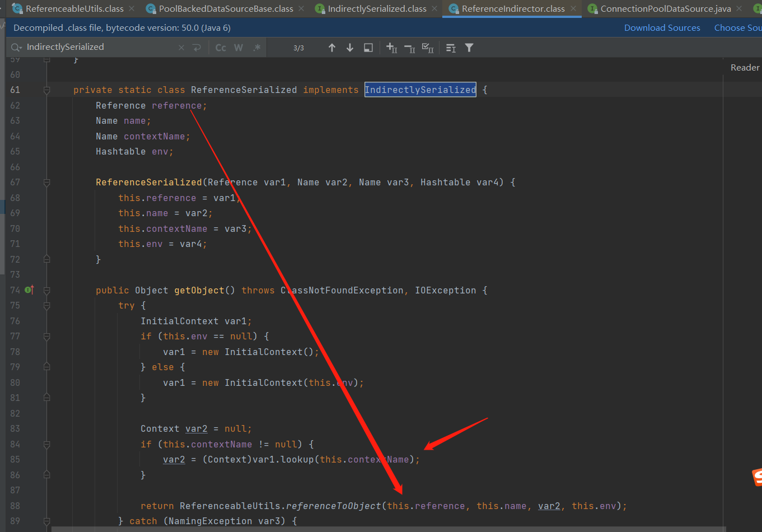The height and width of the screenshot is (532, 762).
Task: Click IOException in throws clause
Action: tap(446, 290)
